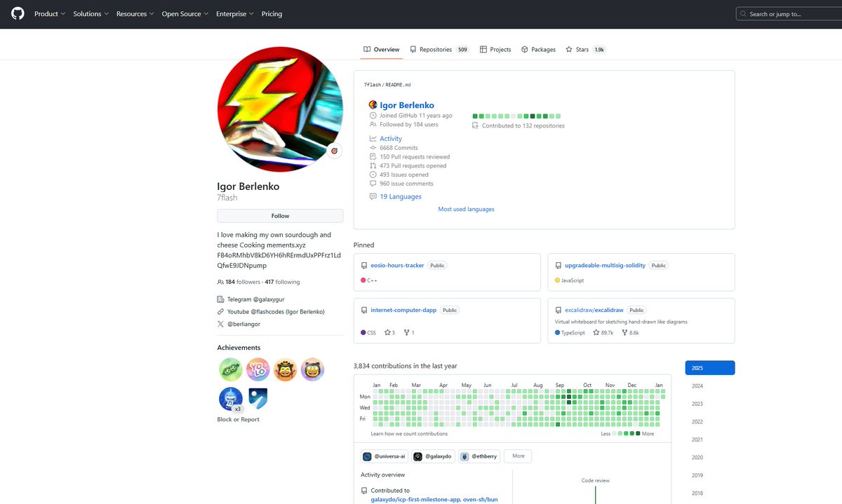
Task: Open the 184 followers link
Action: pyautogui.click(x=243, y=282)
